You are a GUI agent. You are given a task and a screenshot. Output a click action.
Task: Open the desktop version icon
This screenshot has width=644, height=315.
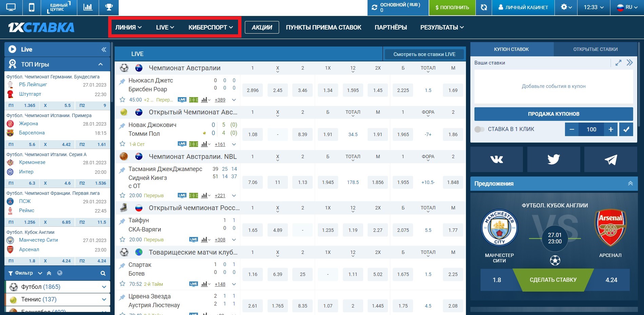coord(11,7)
